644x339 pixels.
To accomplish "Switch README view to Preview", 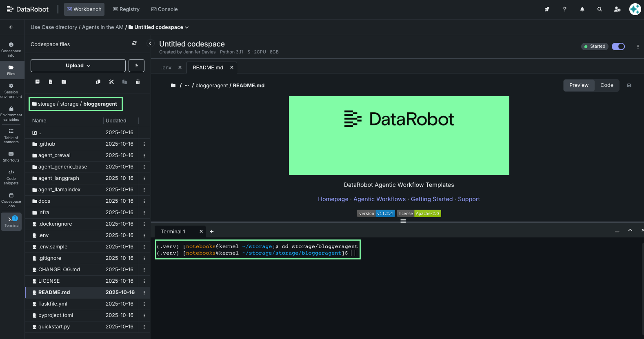I will [579, 85].
